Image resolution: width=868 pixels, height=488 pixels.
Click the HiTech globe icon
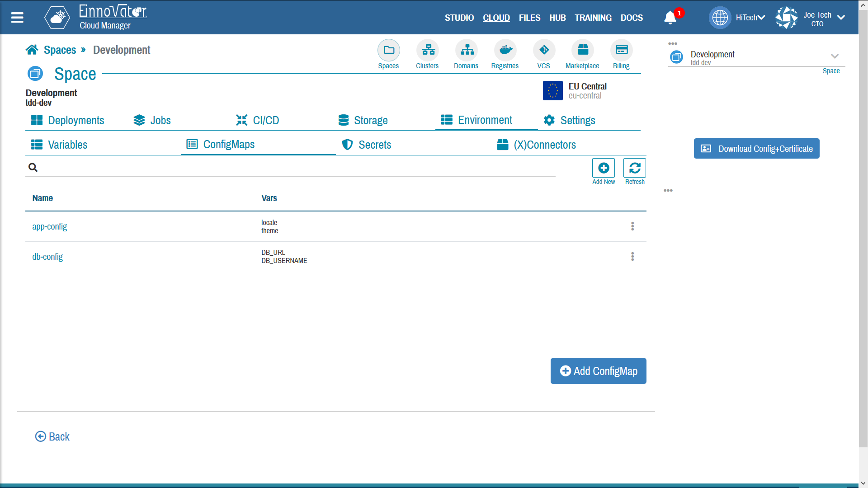[x=720, y=18]
